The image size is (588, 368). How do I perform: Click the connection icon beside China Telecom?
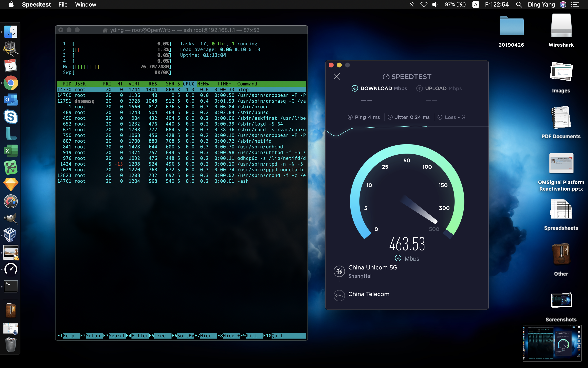click(x=339, y=296)
